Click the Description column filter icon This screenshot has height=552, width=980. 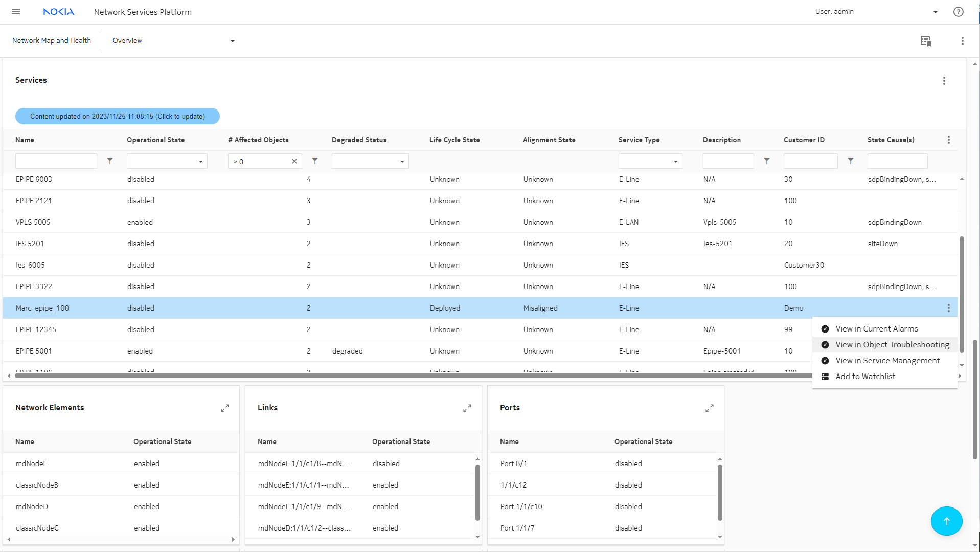click(766, 161)
